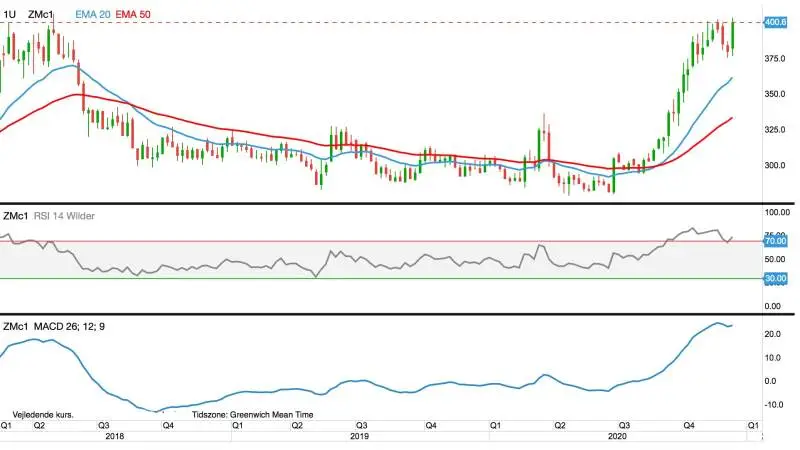Click the Vejledende kurs. note
Viewport: 800px width, 450px height.
click(x=43, y=415)
